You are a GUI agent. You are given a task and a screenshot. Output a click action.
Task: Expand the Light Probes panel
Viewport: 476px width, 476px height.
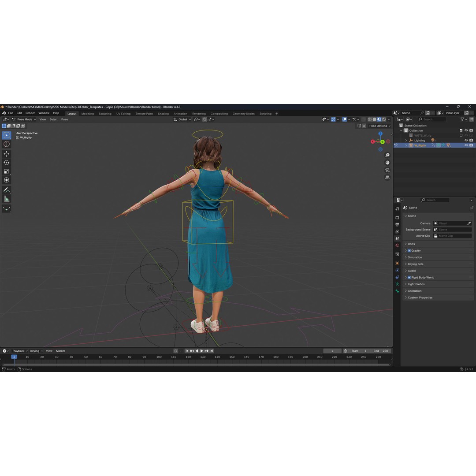pos(438,284)
